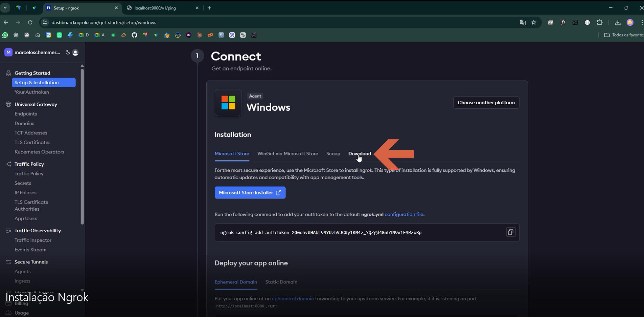Select the WinGet via Microsoft Store tab
644x317 pixels.
click(x=287, y=154)
